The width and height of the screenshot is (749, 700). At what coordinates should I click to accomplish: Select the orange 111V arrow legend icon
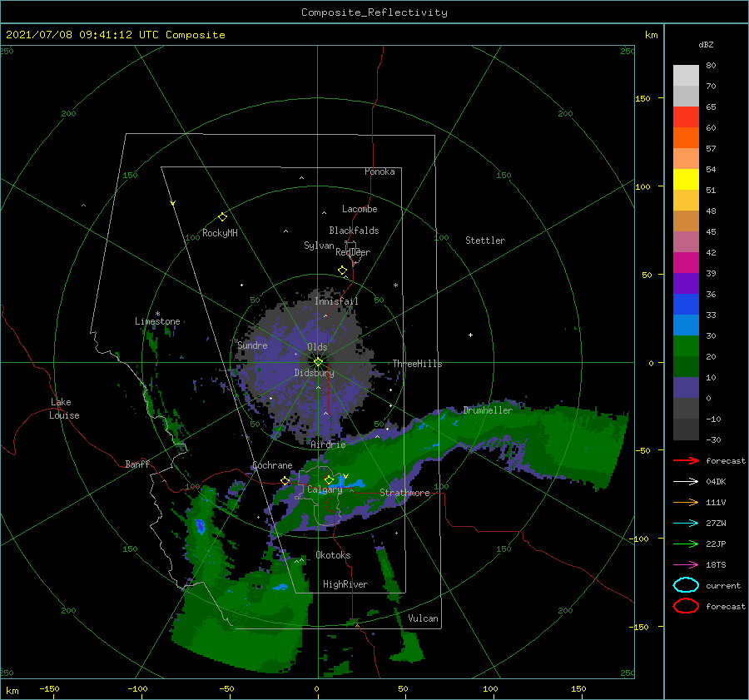pos(686,502)
